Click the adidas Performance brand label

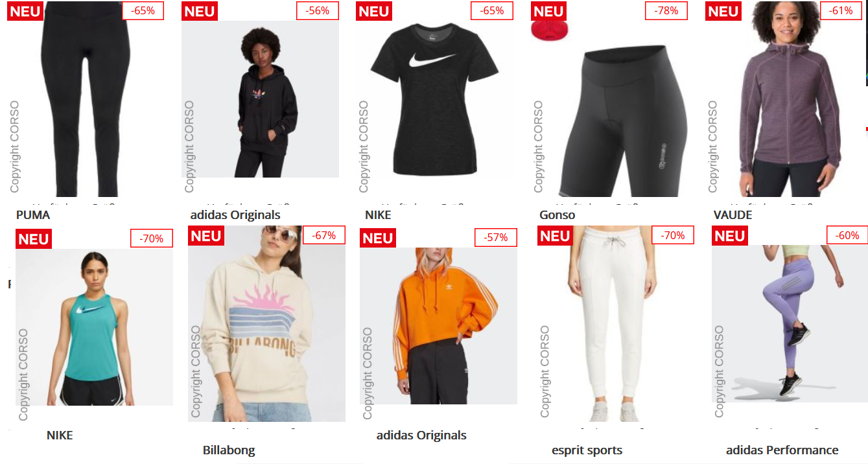tap(782, 450)
